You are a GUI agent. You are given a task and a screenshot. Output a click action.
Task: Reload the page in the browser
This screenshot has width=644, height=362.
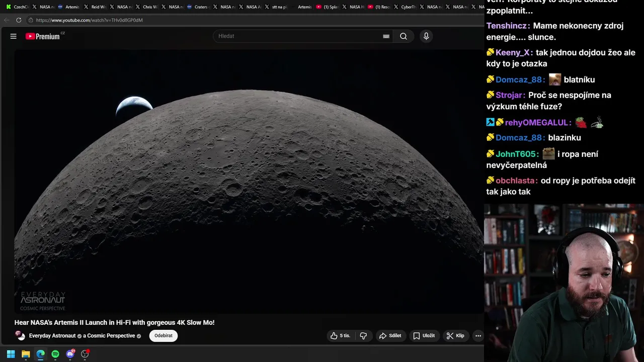(x=19, y=20)
